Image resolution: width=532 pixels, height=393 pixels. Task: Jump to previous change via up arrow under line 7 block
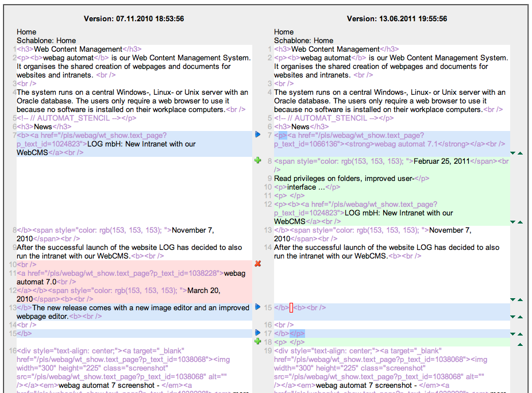coord(520,153)
